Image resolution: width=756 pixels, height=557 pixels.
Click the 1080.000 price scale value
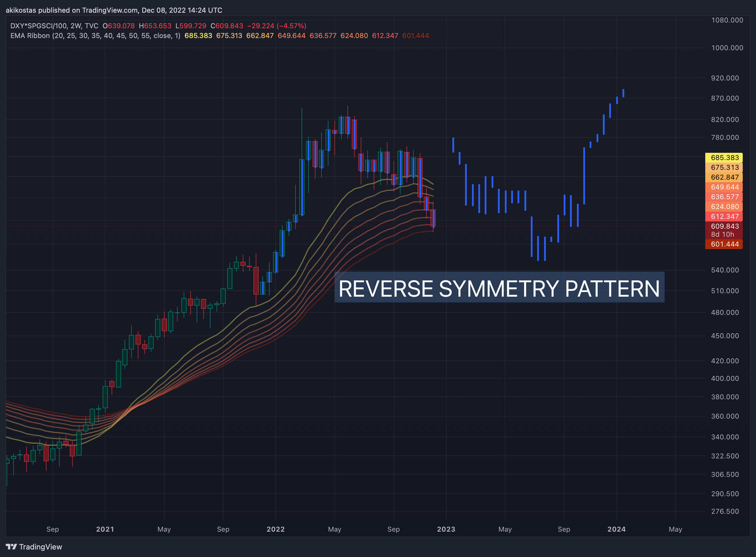coord(727,20)
